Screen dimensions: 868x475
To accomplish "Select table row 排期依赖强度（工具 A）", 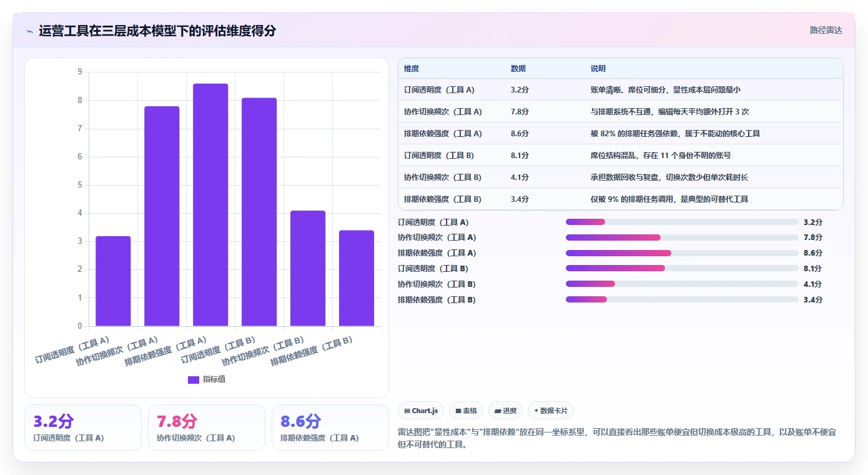I will [621, 134].
